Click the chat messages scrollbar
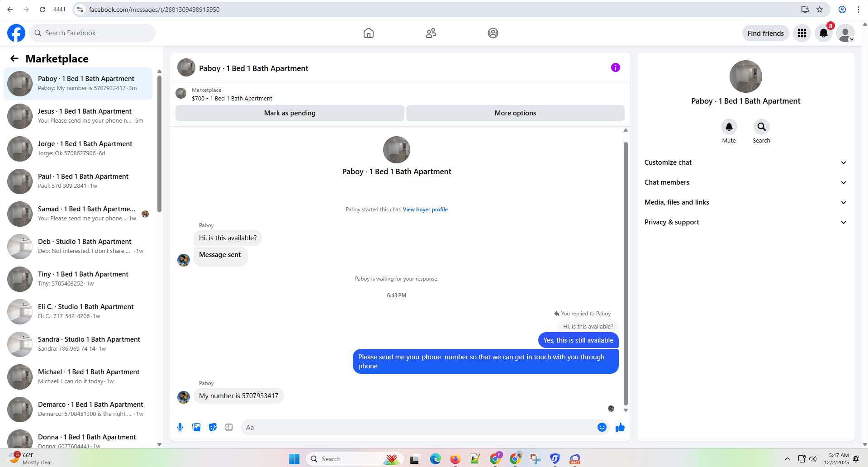Screen dimensions: 868x467 point(626,274)
